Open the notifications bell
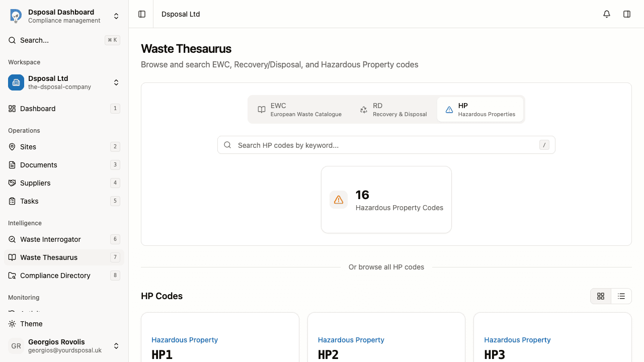Viewport: 644px width, 362px height. 606,14
